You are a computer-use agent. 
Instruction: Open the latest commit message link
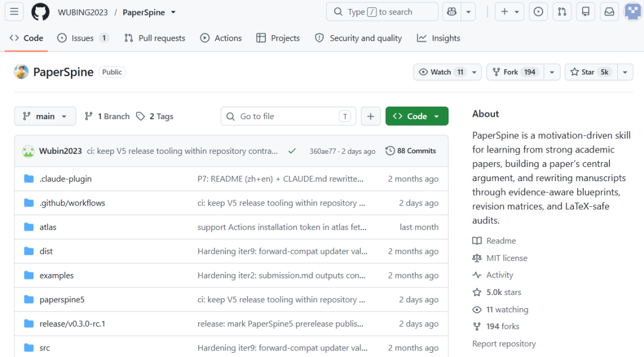click(x=182, y=151)
